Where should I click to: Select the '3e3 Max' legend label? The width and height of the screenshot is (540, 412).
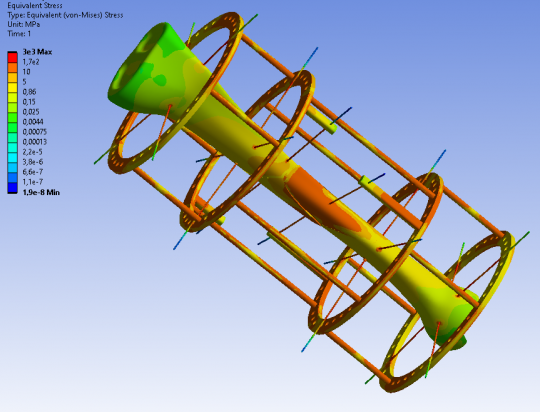[37, 52]
